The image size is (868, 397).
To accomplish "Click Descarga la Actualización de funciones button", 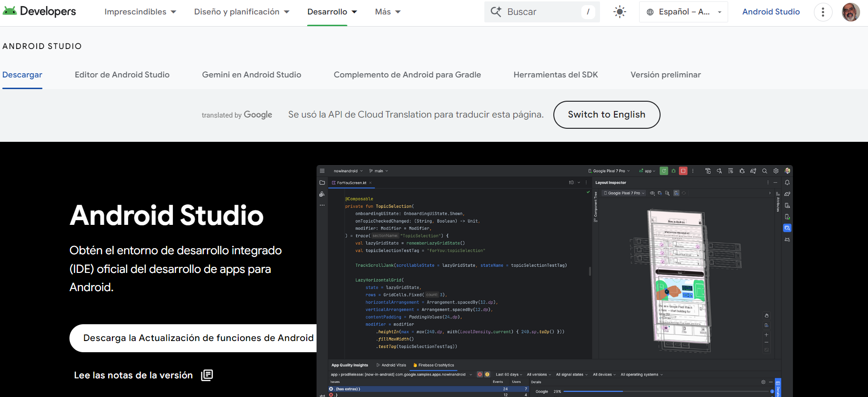I will (x=193, y=338).
